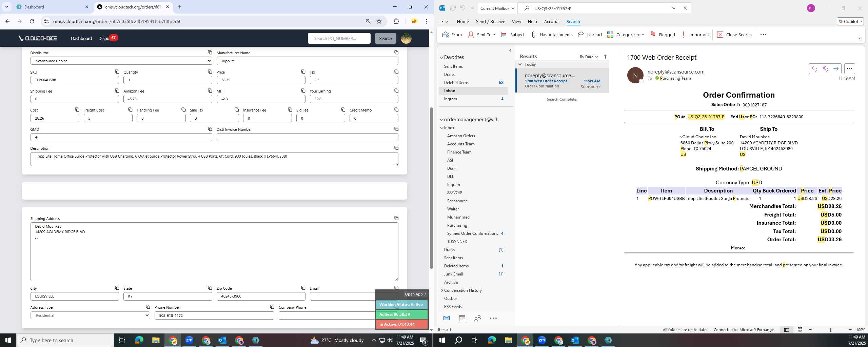Open the Acrobat ribbon tab
Viewport: 868px width, 347px height.
pyautogui.click(x=552, y=21)
